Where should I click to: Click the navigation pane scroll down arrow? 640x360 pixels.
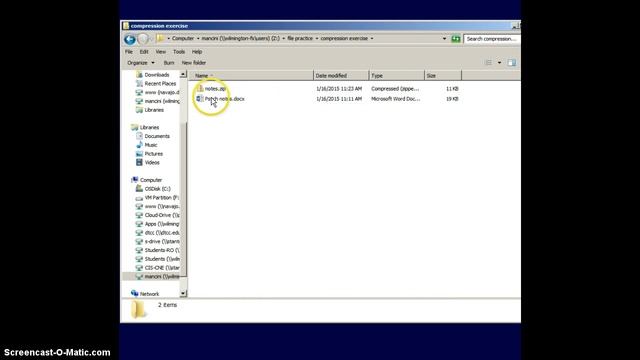pos(183,293)
